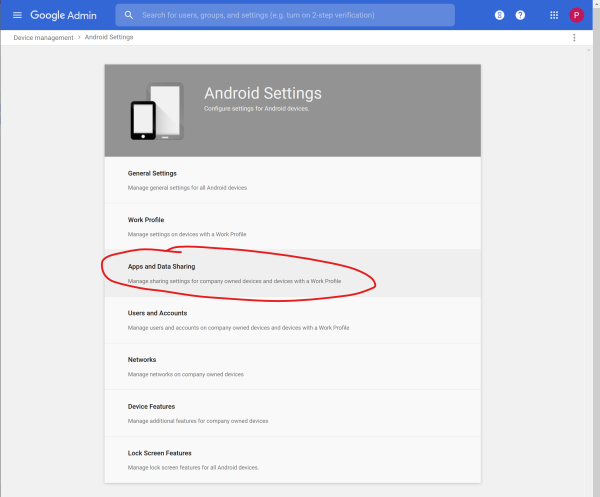Go to Device management breadcrumb

(42, 37)
